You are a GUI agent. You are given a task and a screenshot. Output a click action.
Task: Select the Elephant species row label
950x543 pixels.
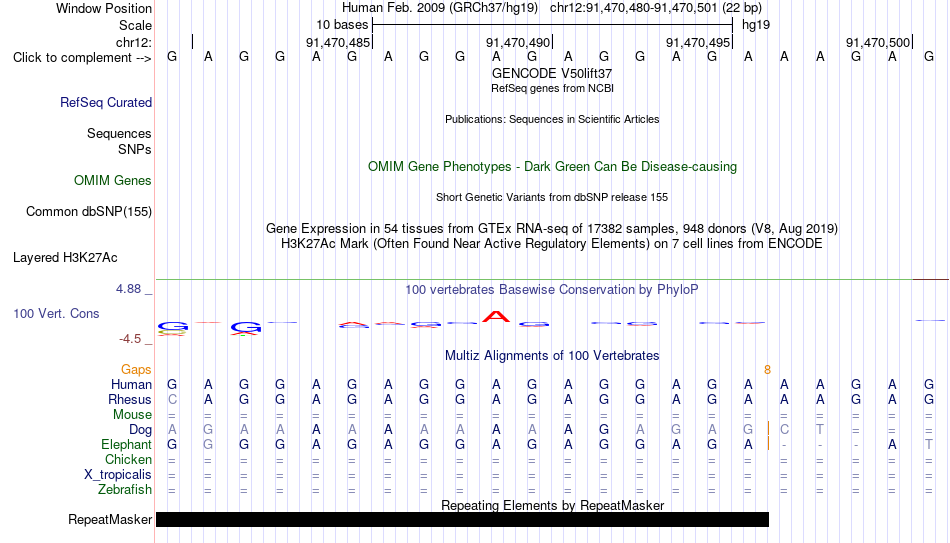[x=127, y=445]
